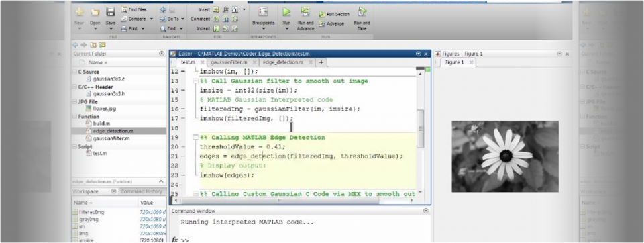The image size is (644, 243).
Task: Click the Breakpoints icon
Action: 263,12
